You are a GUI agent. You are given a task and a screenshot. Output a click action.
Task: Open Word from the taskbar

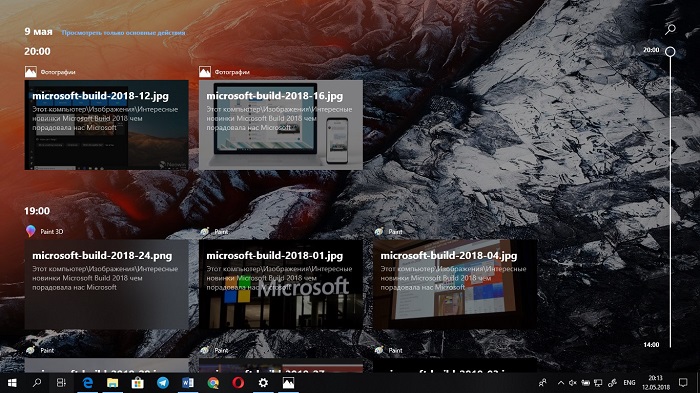[x=188, y=383]
